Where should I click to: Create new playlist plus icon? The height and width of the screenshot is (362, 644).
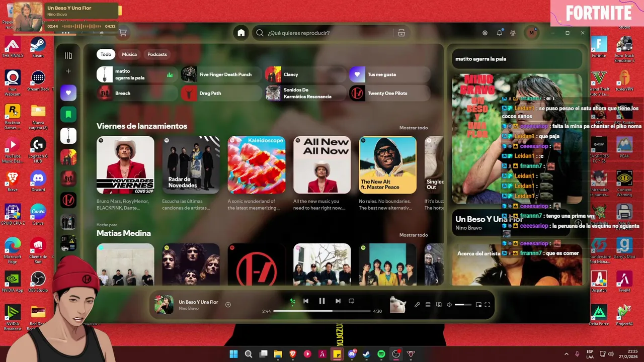pos(68,71)
